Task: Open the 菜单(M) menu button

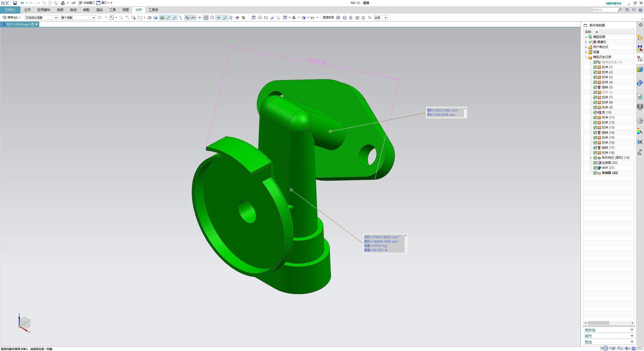Action: coord(11,18)
